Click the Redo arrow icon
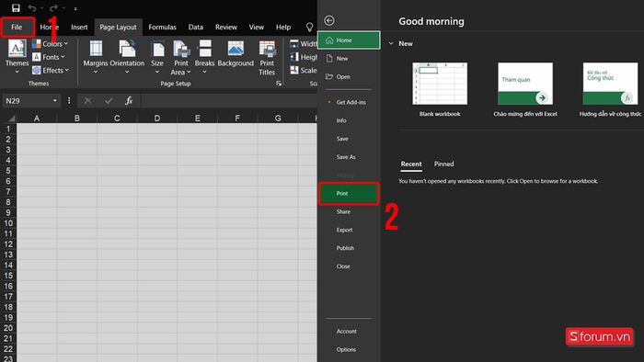The height and width of the screenshot is (362, 644). pyautogui.click(x=53, y=8)
